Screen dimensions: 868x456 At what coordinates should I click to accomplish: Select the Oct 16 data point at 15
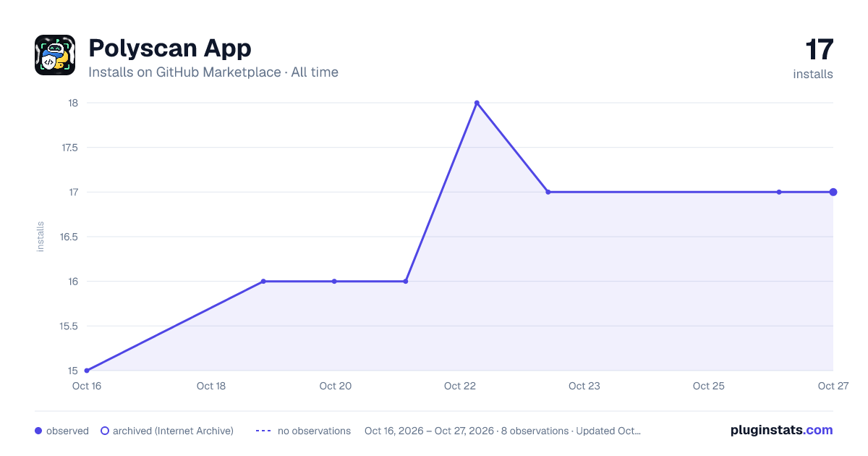87,371
